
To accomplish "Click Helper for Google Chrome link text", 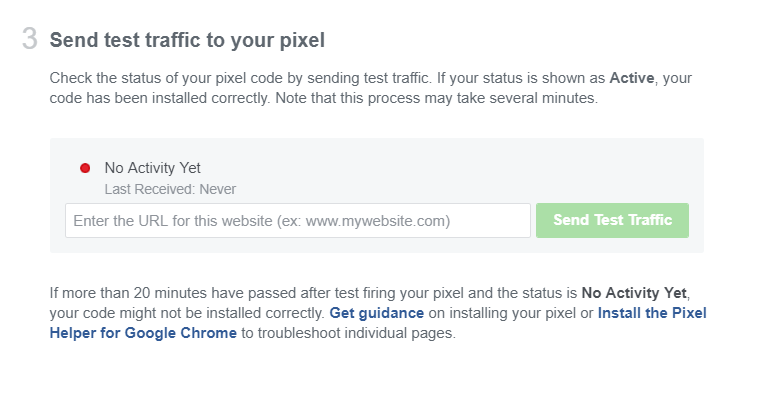I will 143,333.
